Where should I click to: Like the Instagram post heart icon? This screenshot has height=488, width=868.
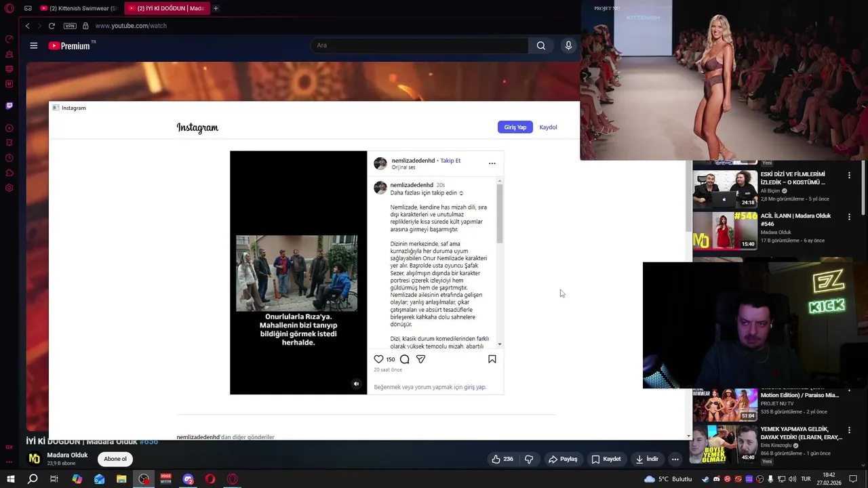point(378,359)
